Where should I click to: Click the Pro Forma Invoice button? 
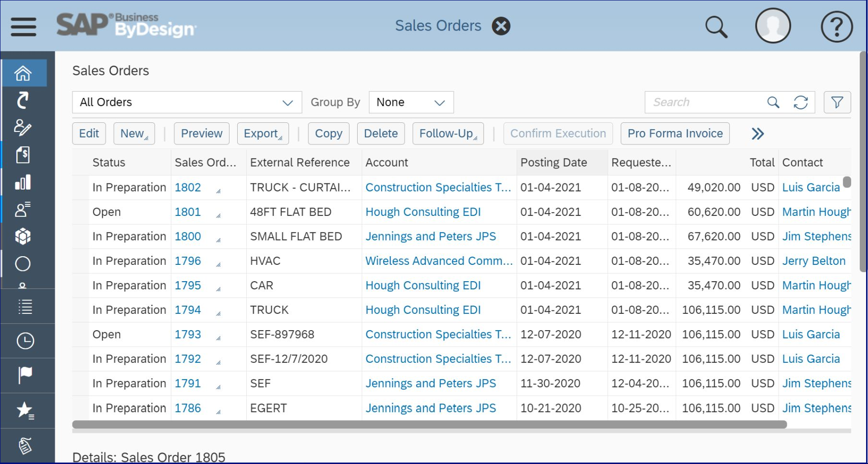click(675, 133)
